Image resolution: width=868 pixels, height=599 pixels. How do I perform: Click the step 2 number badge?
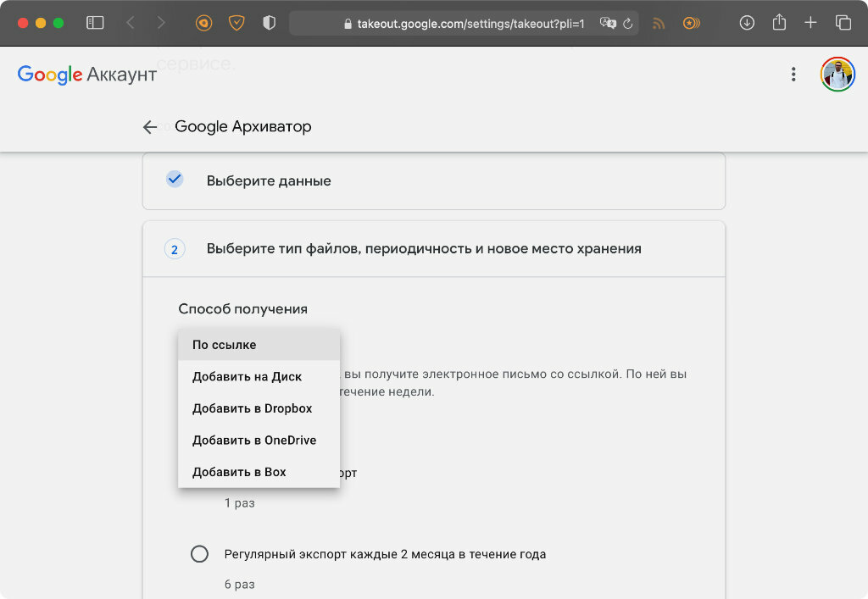coord(175,249)
